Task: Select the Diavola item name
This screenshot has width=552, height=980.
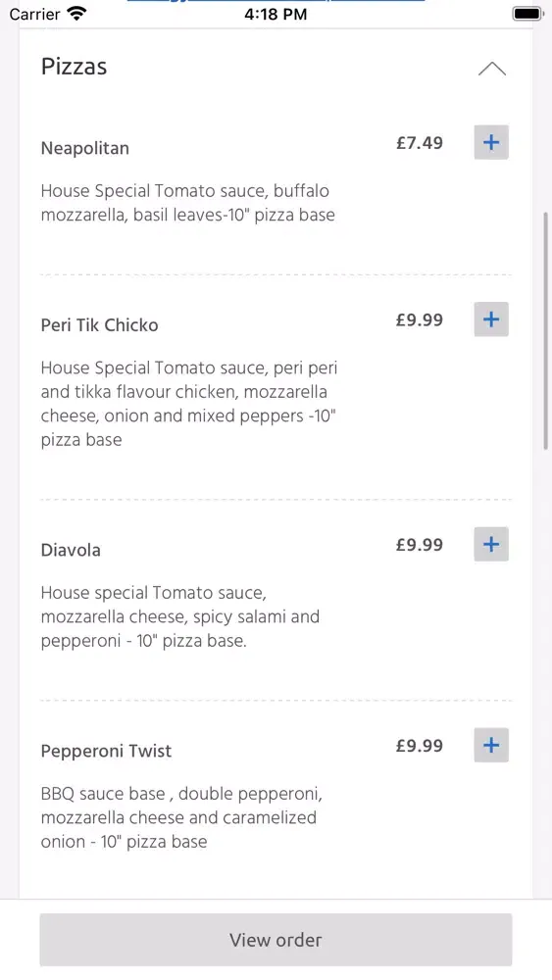Action: click(71, 550)
